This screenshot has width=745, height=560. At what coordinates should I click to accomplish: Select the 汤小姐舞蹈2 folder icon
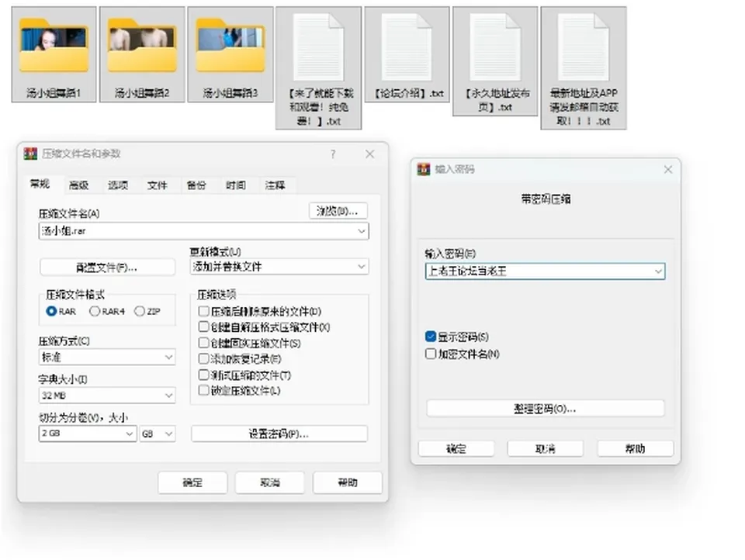coord(142,46)
